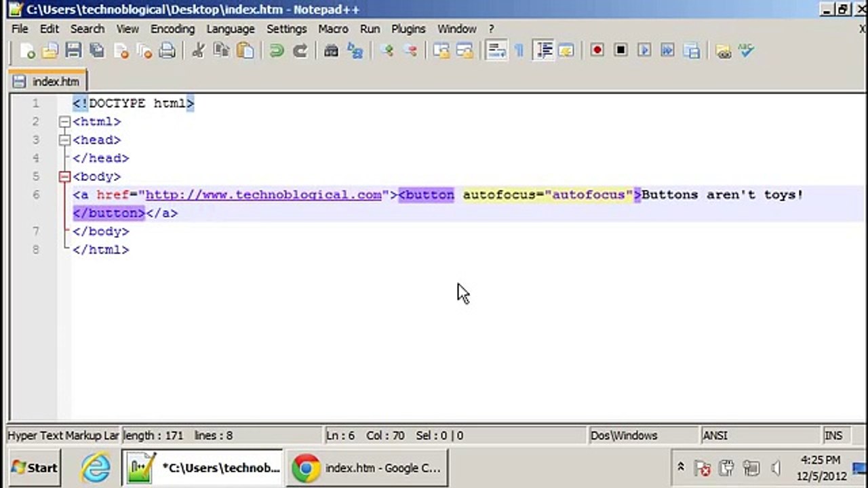Open the Run menu
868x488 pixels.
tap(370, 29)
